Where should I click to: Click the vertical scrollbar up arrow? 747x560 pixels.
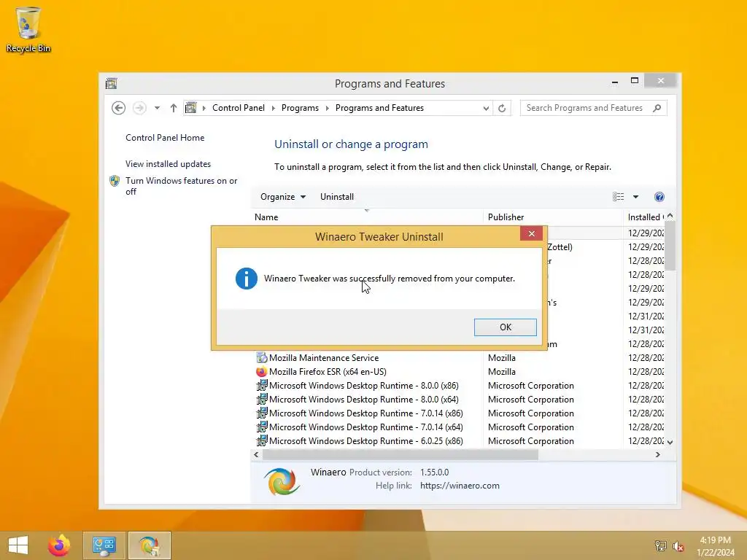point(670,216)
